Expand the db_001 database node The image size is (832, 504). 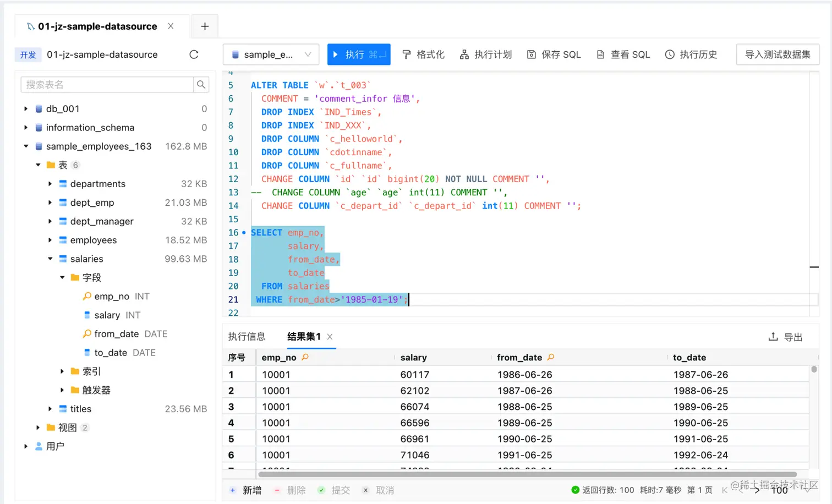[26, 108]
